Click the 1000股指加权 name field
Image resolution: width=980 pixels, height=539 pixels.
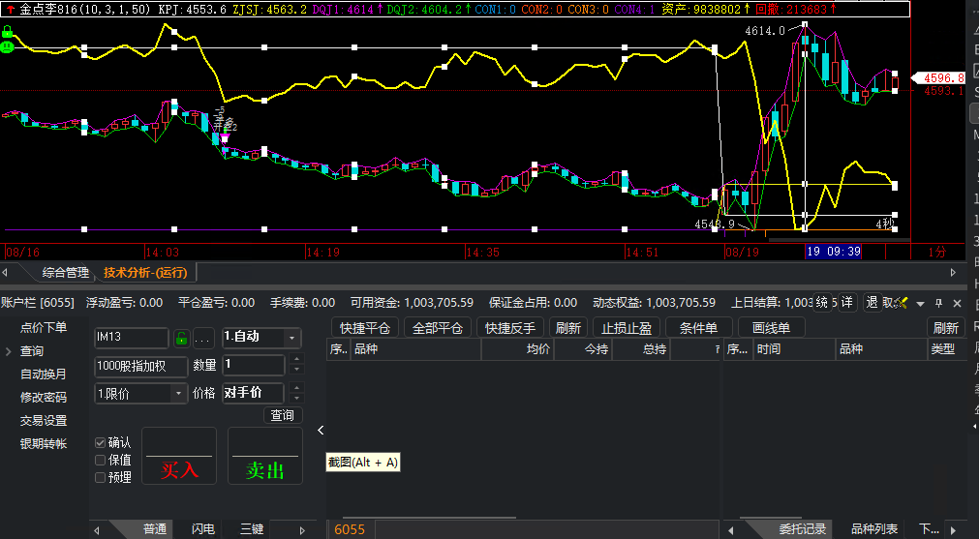click(x=140, y=367)
